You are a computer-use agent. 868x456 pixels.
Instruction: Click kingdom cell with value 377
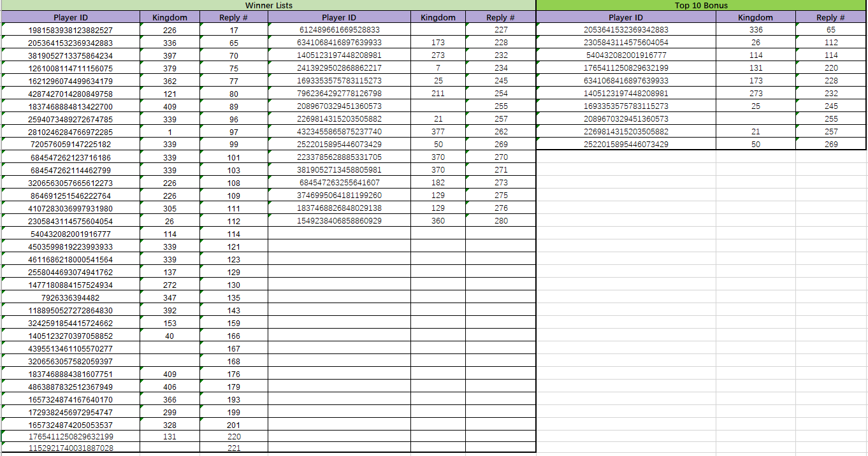[x=438, y=132]
